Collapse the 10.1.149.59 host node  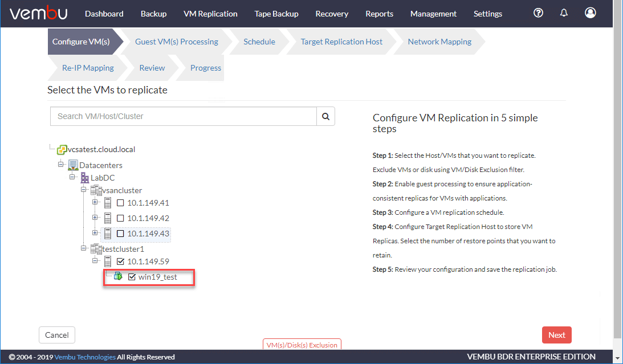click(x=95, y=260)
